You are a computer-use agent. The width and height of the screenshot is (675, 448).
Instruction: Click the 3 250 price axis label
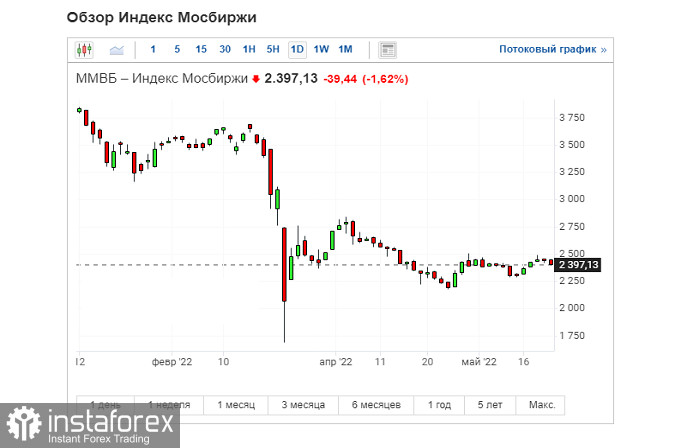[x=572, y=172]
